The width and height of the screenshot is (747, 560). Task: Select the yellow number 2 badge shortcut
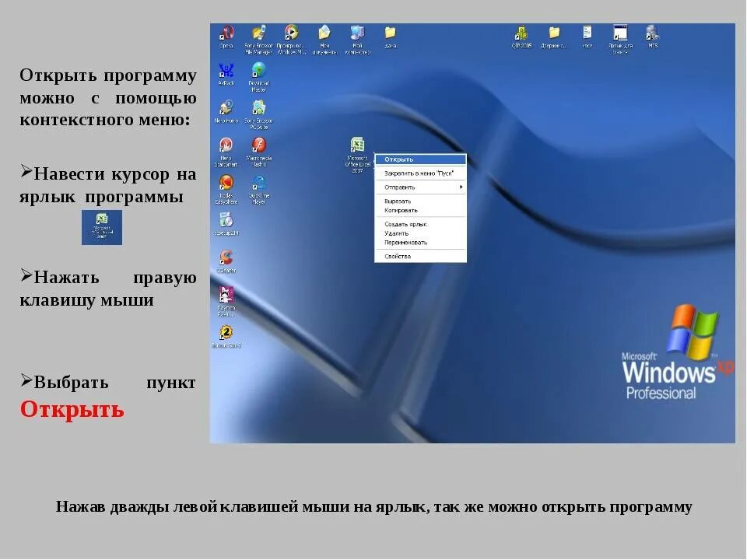coord(226,336)
